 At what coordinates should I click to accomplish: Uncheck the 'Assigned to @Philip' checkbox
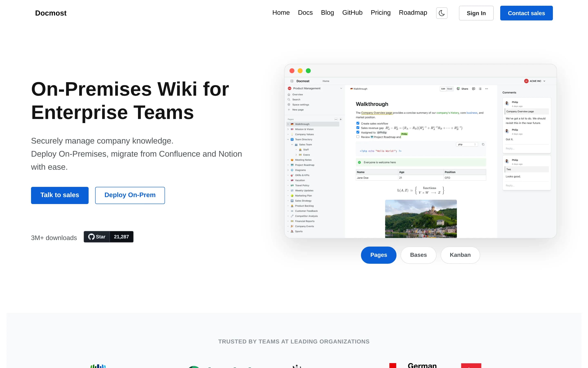point(358,132)
